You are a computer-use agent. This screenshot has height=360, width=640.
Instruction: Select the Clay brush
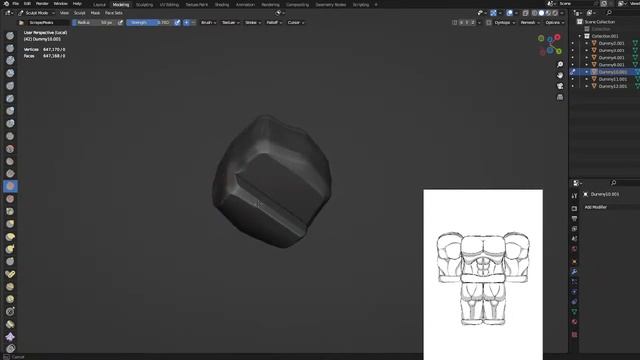click(10, 60)
